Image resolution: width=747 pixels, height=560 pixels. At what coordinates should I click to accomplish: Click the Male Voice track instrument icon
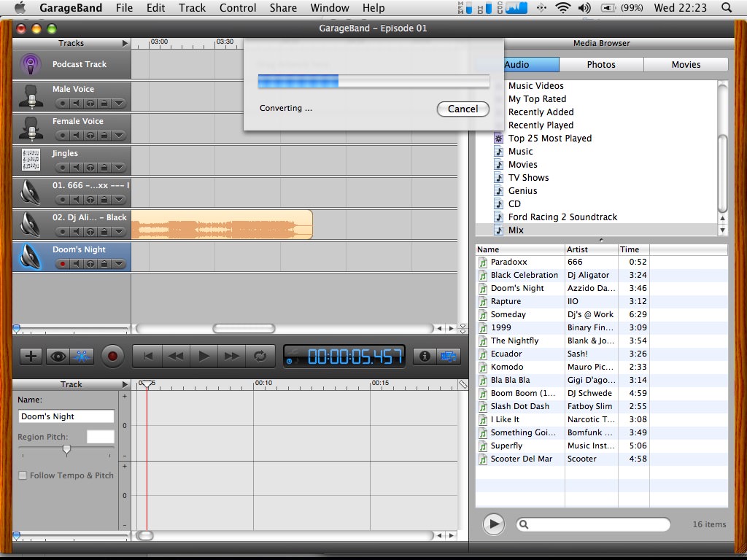31,97
